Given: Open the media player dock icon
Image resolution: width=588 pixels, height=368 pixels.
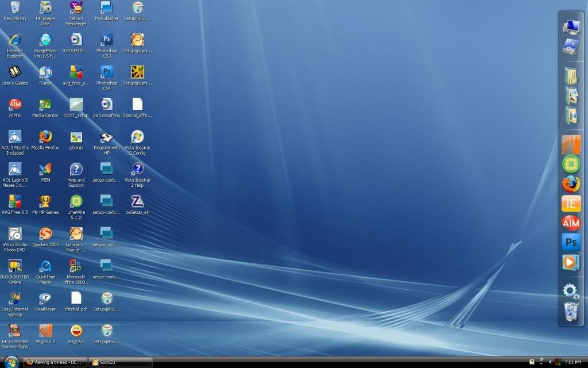Looking at the screenshot, I should pyautogui.click(x=570, y=262).
